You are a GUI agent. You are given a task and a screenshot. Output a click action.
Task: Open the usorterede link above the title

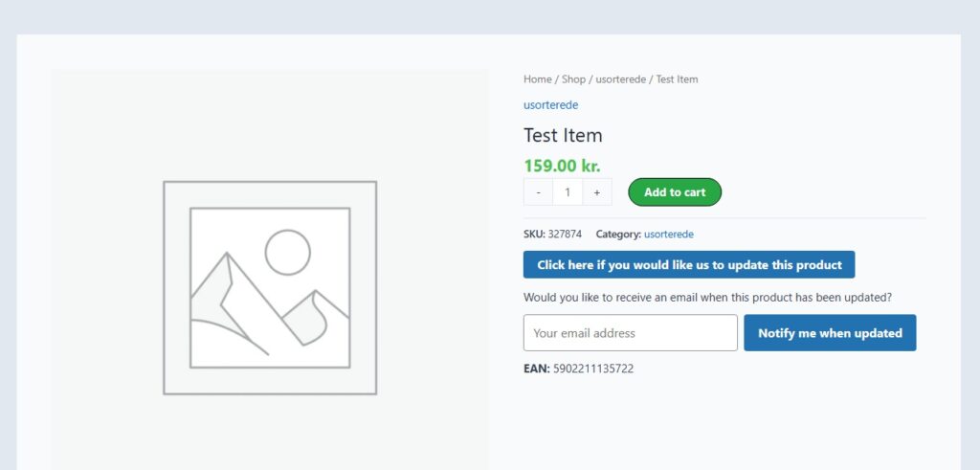(550, 105)
